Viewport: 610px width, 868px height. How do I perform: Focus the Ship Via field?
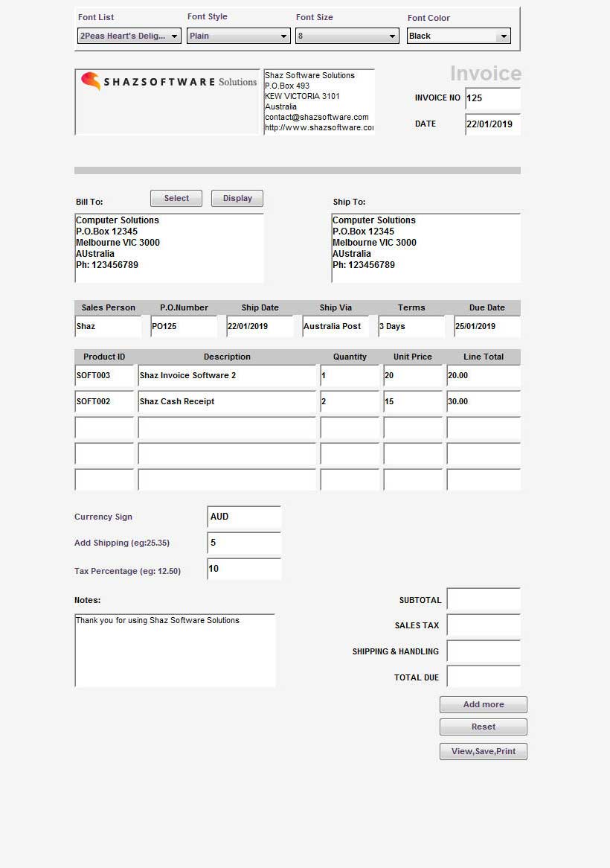[x=335, y=326]
